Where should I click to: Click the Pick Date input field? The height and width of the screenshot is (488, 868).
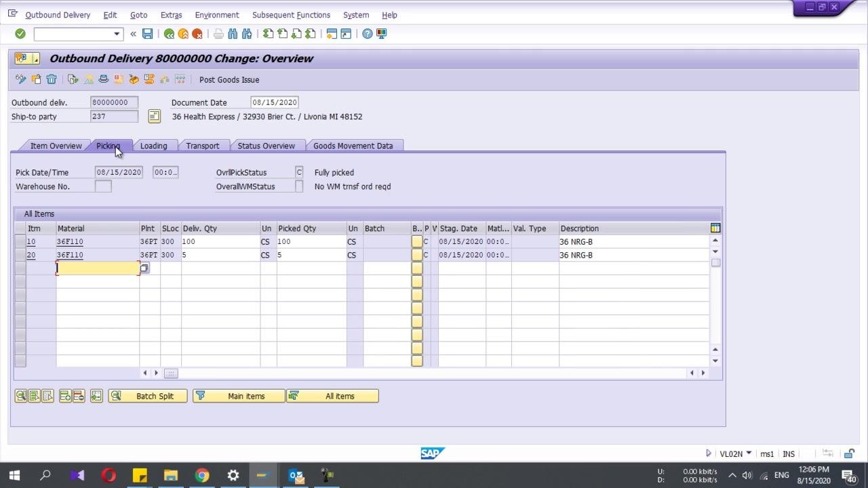(x=119, y=172)
